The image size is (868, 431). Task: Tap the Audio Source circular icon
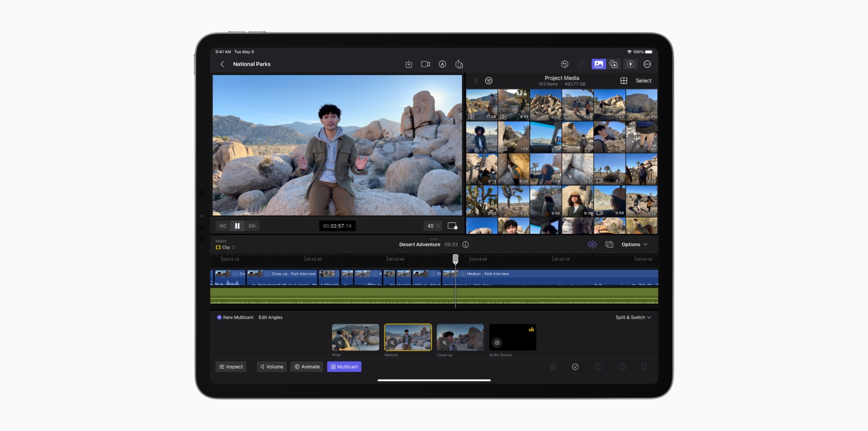(497, 343)
